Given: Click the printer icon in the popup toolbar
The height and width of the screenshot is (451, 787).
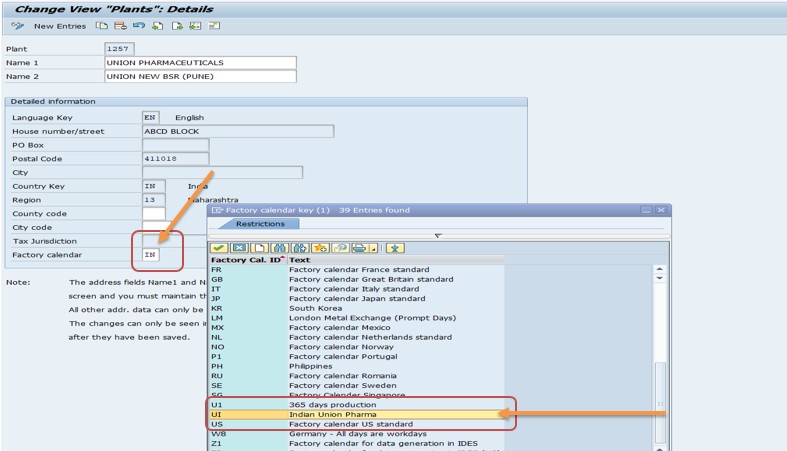Looking at the screenshot, I should click(x=360, y=247).
